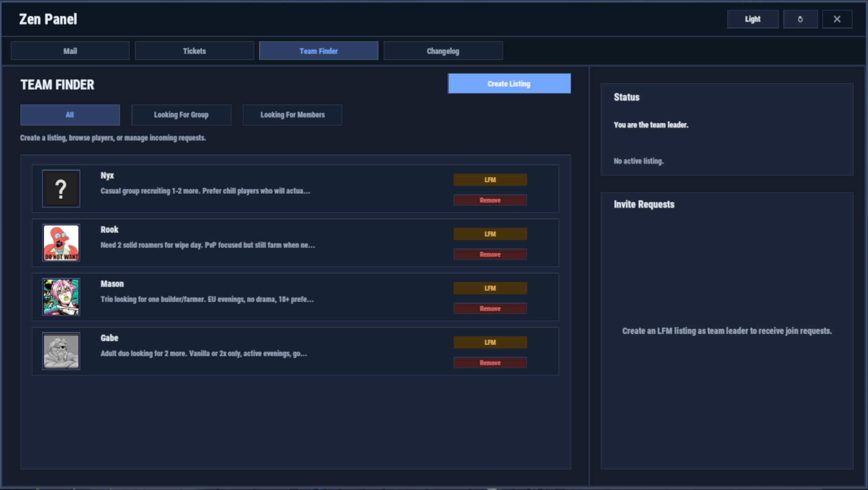The height and width of the screenshot is (490, 868).
Task: Switch to Light theme
Action: pyautogui.click(x=753, y=19)
